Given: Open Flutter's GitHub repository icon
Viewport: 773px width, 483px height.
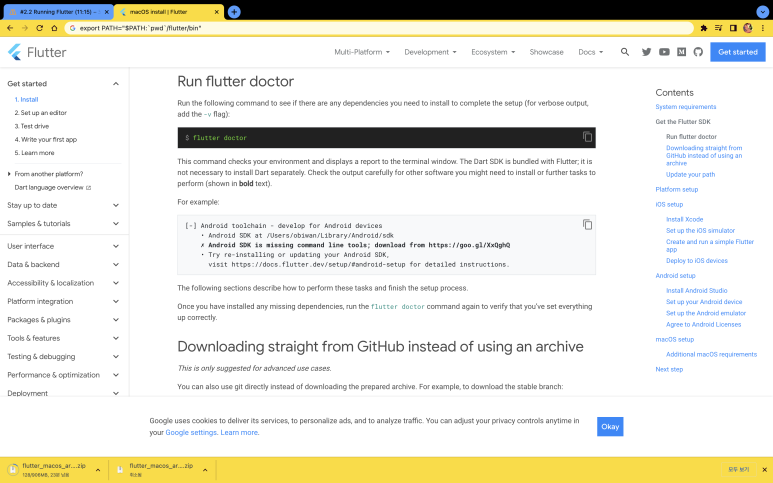Looking at the screenshot, I should tap(698, 52).
